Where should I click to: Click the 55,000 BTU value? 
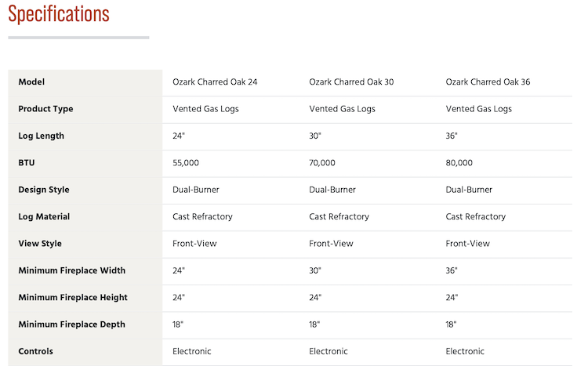tap(186, 163)
